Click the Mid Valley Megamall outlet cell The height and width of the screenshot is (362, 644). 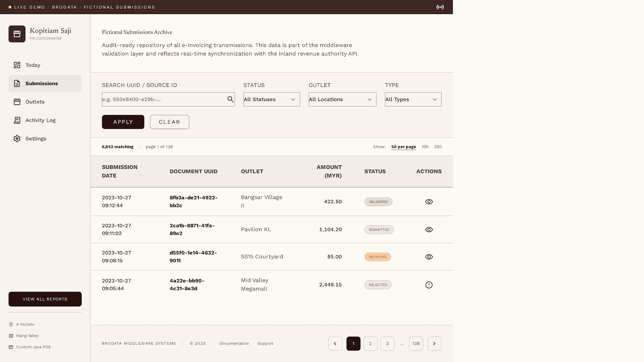tap(255, 284)
